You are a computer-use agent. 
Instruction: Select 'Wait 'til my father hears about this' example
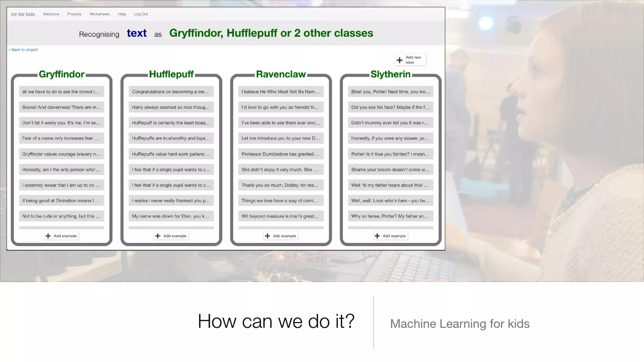(391, 185)
